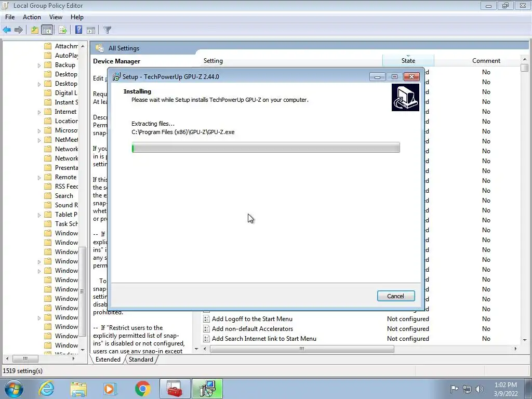The image size is (532, 399).
Task: Expand the Backup tree node
Action: click(39, 65)
